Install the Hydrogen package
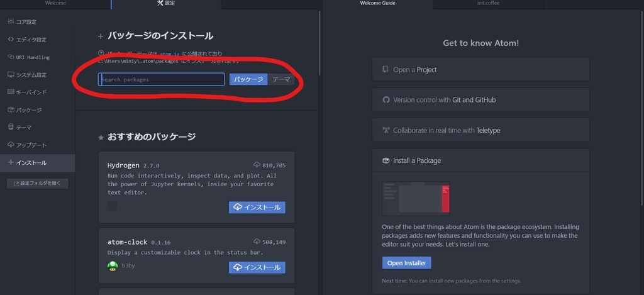Image resolution: width=644 pixels, height=295 pixels. [257, 208]
